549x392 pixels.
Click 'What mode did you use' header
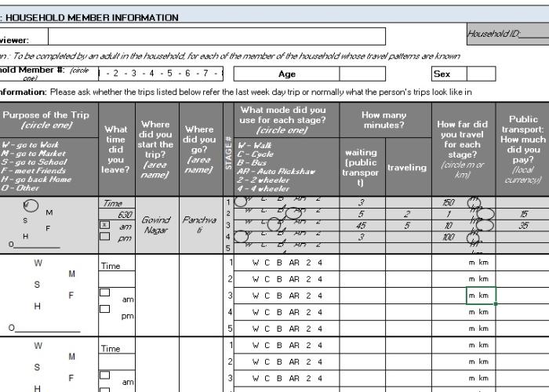(286, 120)
